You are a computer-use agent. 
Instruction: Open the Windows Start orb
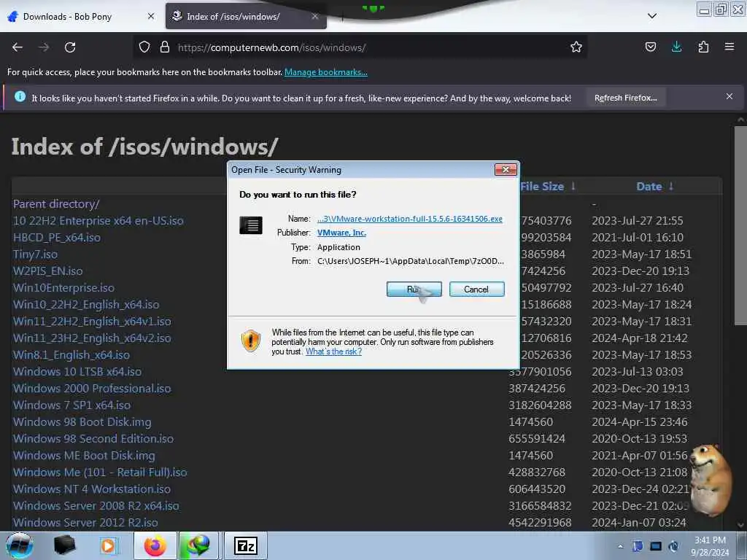pos(19,545)
